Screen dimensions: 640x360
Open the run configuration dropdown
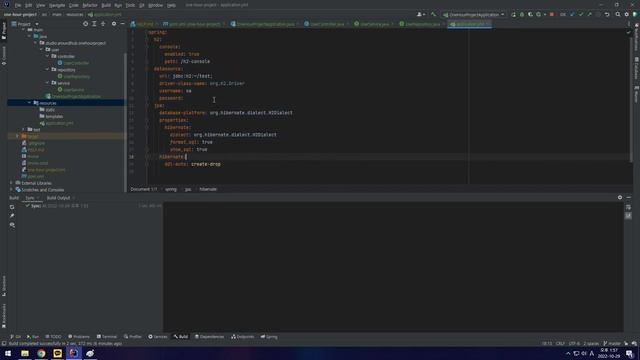(x=473, y=15)
